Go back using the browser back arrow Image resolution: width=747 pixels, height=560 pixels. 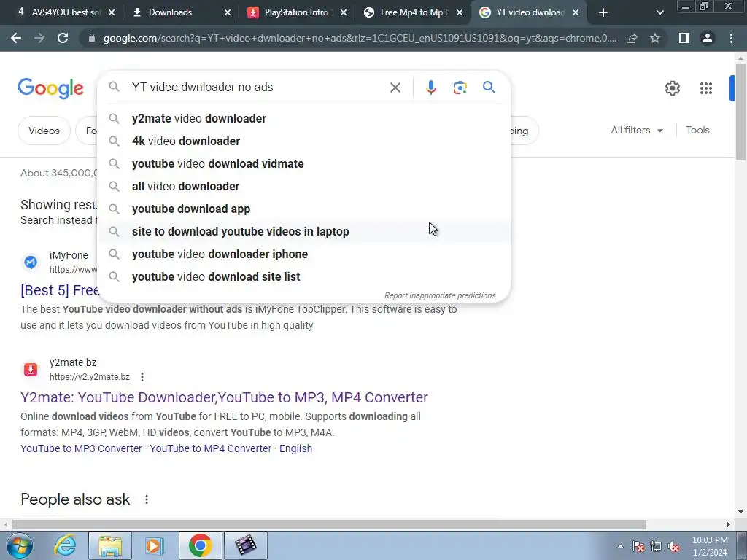pyautogui.click(x=16, y=38)
